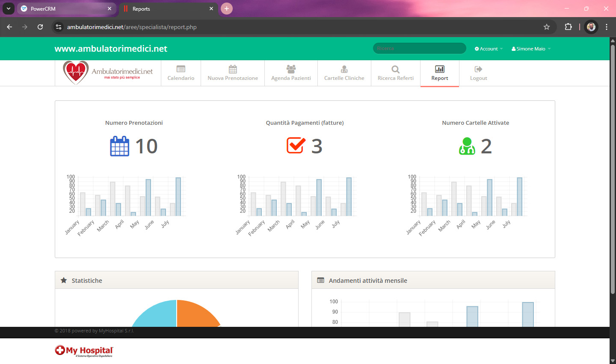The image size is (616, 364).
Task: Click the Ricerca Referti menu label
Action: coord(396,78)
